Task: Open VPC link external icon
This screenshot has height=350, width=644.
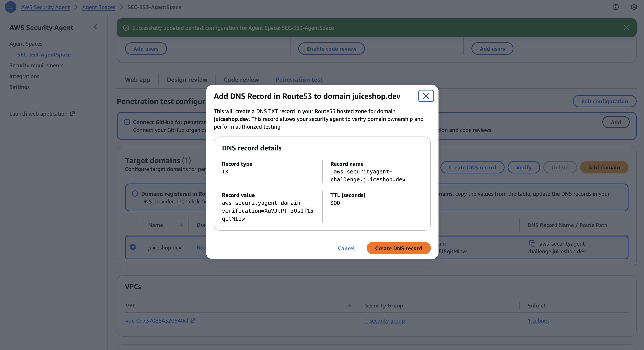Action: tap(193, 321)
